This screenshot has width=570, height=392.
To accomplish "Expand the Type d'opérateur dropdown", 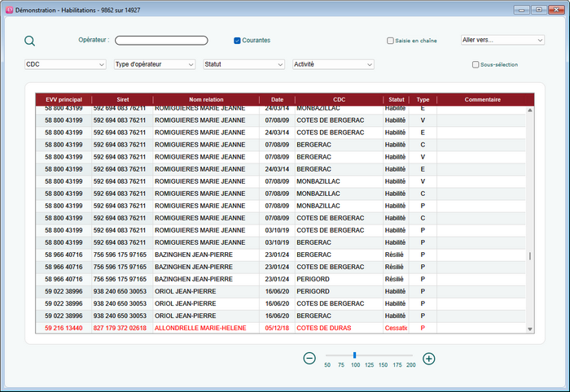I will coord(155,64).
